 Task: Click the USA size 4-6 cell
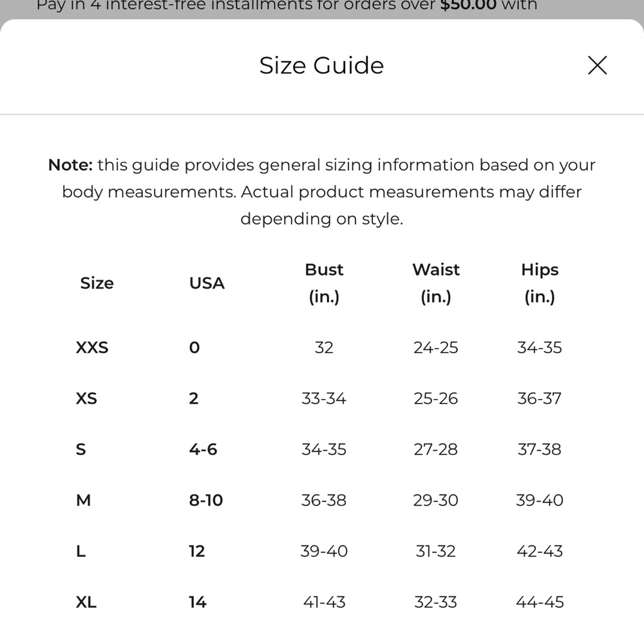(x=203, y=450)
